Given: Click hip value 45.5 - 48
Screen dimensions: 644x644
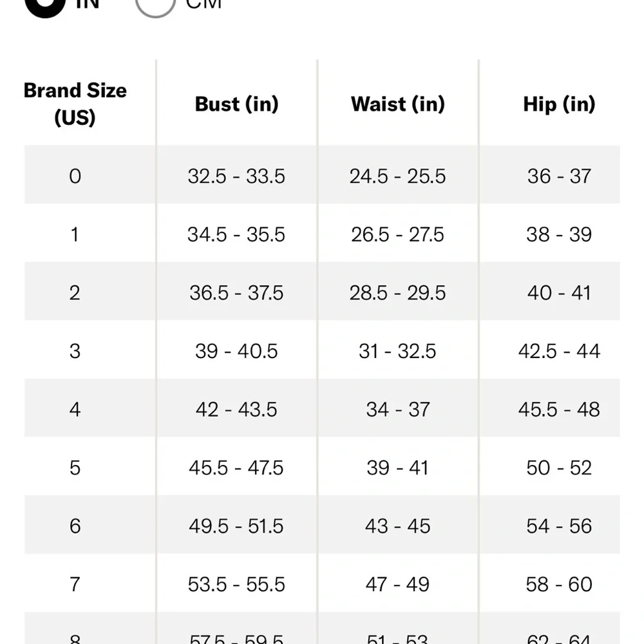Looking at the screenshot, I should (x=558, y=410).
